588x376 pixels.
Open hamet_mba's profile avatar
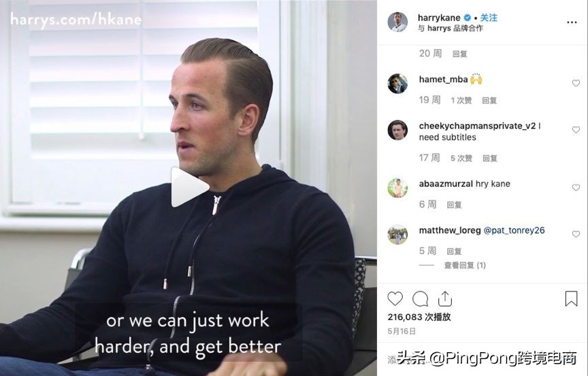coord(397,83)
